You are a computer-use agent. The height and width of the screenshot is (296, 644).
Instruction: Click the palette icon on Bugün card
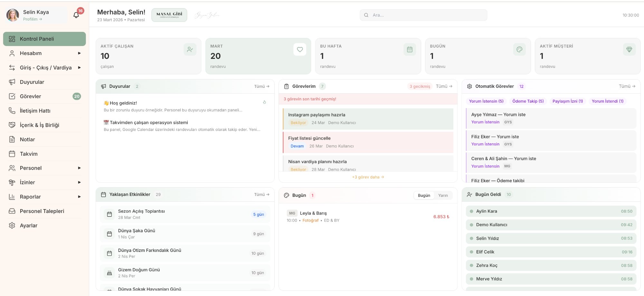(x=519, y=50)
